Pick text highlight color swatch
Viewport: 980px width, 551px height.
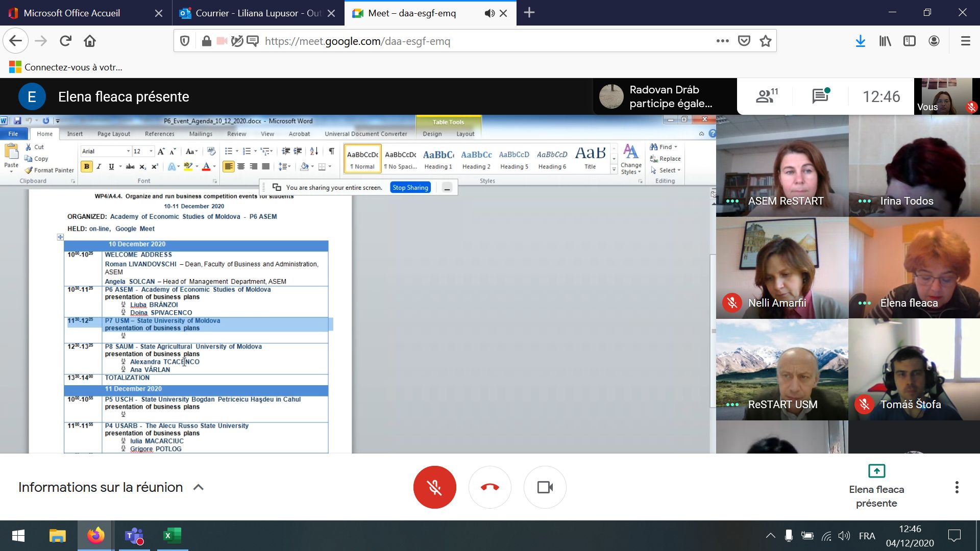pos(188,166)
